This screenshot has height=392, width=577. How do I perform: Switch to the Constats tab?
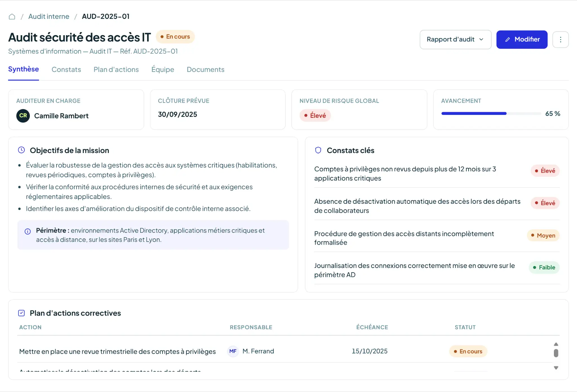[x=66, y=70]
